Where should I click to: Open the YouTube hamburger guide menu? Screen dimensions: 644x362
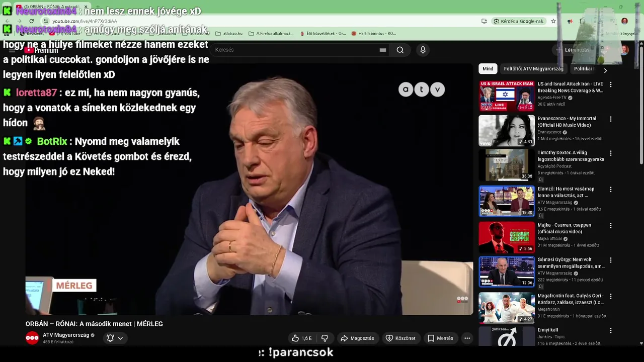(x=12, y=50)
